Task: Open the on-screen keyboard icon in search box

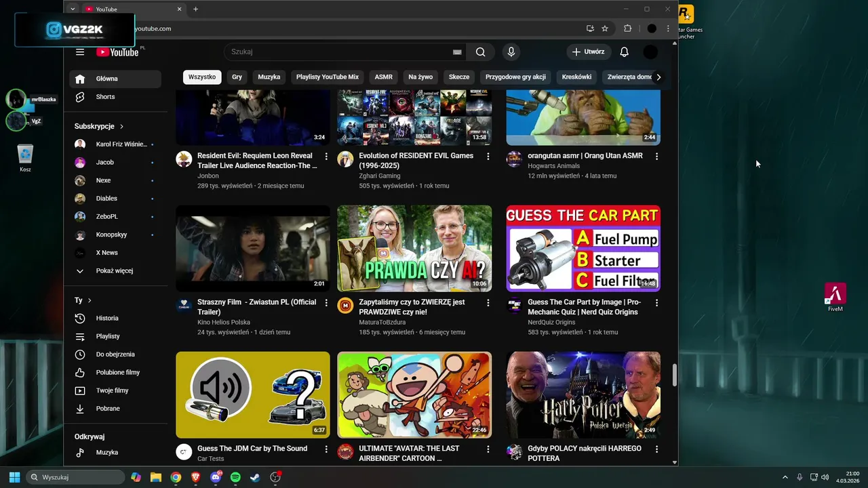Action: (x=457, y=52)
